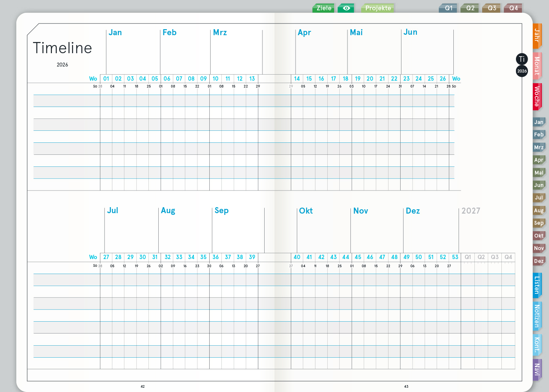Open the Feb month header link
549x392 pixels.
[169, 33]
